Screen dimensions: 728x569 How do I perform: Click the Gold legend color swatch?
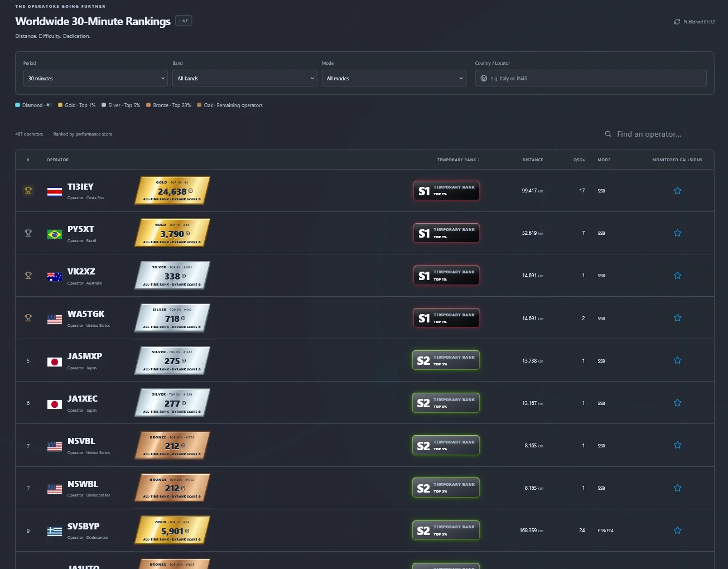[x=60, y=105]
